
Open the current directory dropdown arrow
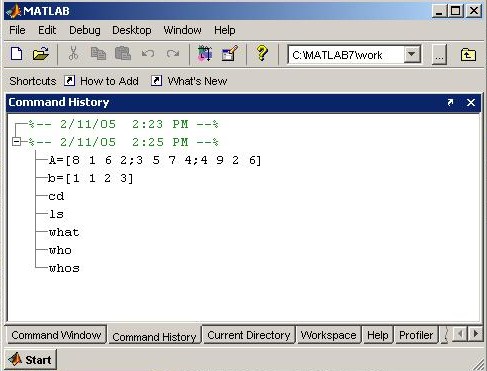tap(412, 54)
